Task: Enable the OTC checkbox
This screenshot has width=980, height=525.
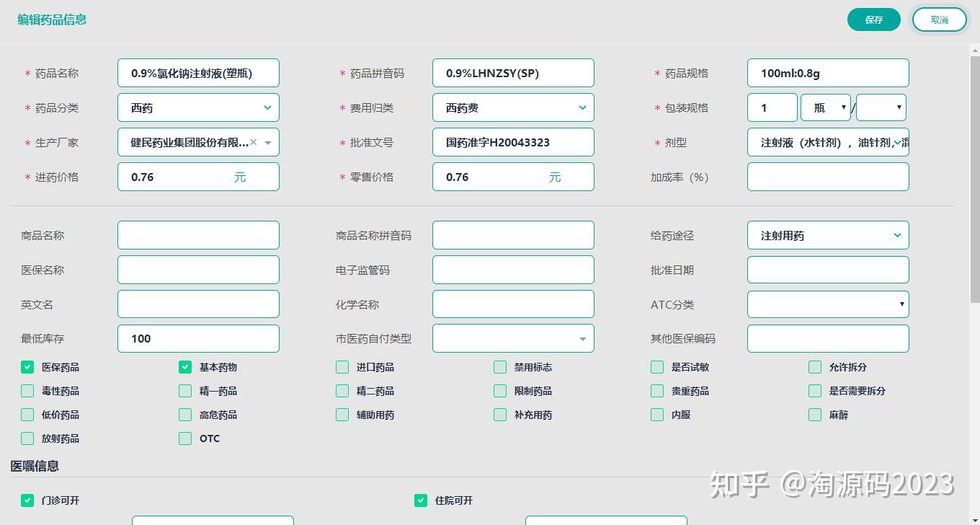Action: pyautogui.click(x=184, y=438)
